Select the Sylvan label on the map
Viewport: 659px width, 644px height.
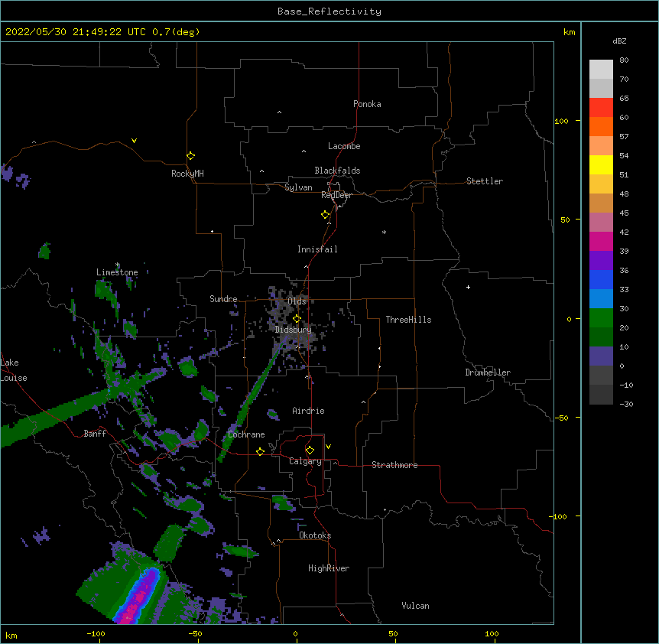pyautogui.click(x=298, y=187)
